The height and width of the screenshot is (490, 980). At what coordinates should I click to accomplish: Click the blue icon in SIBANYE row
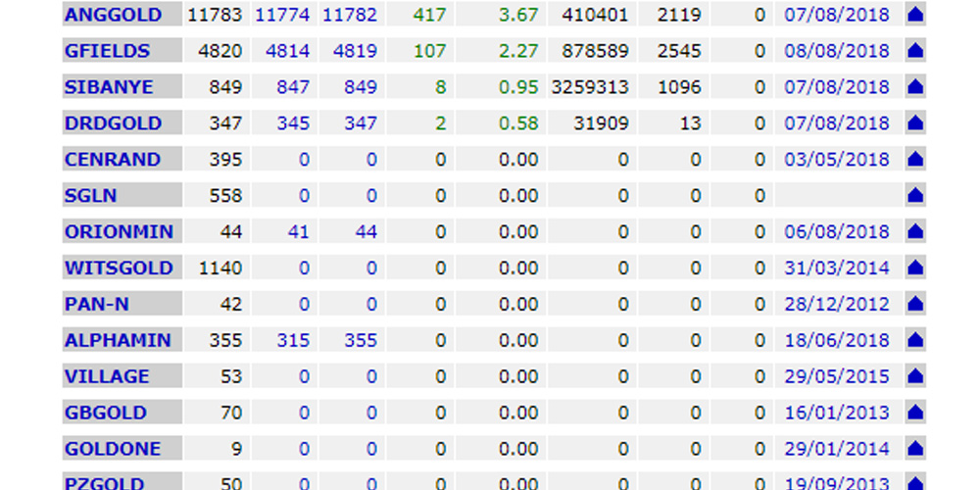pyautogui.click(x=915, y=87)
